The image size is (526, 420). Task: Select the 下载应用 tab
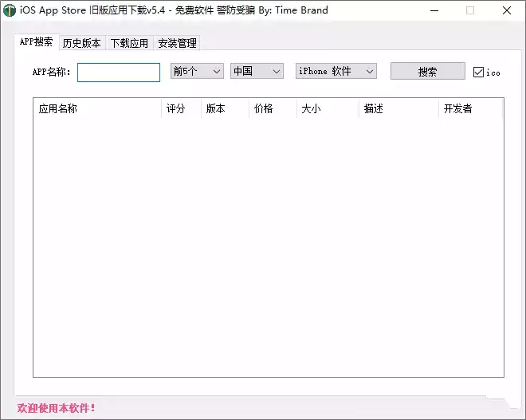129,43
